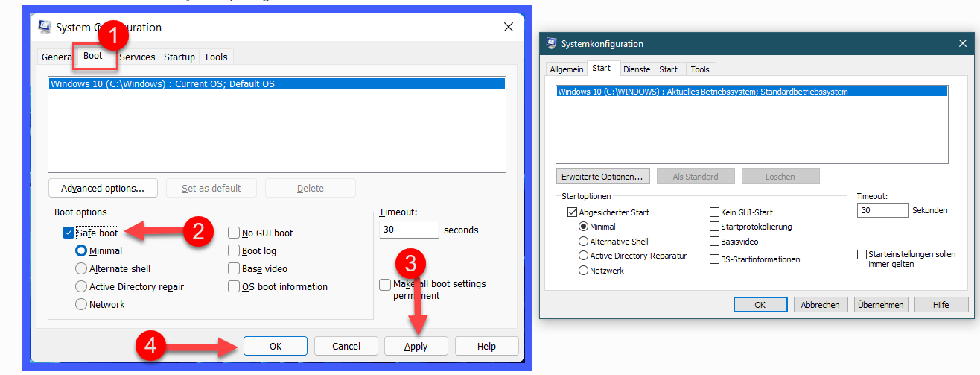Open Erweiterte Optionen
Image resolution: width=980 pixels, height=375 pixels.
tap(603, 177)
